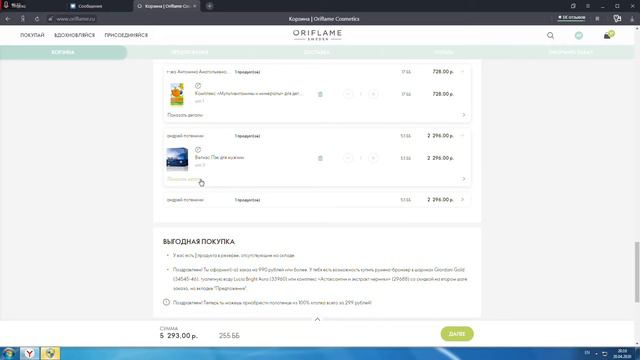640x360 pixels.
Task: Open the round user profile avatar
Action: tap(578, 36)
